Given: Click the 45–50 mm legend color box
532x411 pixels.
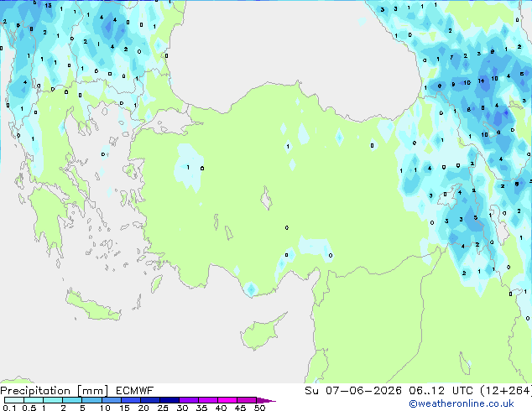Looking at the screenshot, I should [247, 400].
